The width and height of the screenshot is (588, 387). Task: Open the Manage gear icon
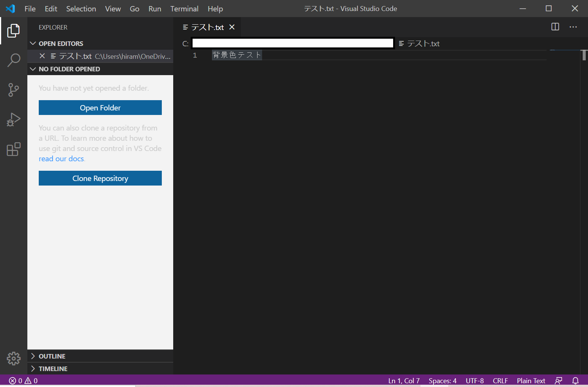pyautogui.click(x=14, y=358)
